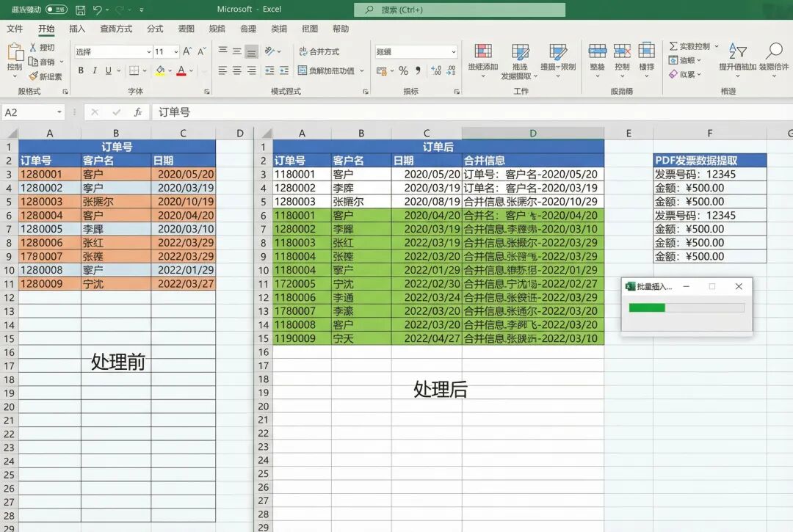Open the 类揖 ribbon tab
This screenshot has width=793, height=532.
pos(279,29)
